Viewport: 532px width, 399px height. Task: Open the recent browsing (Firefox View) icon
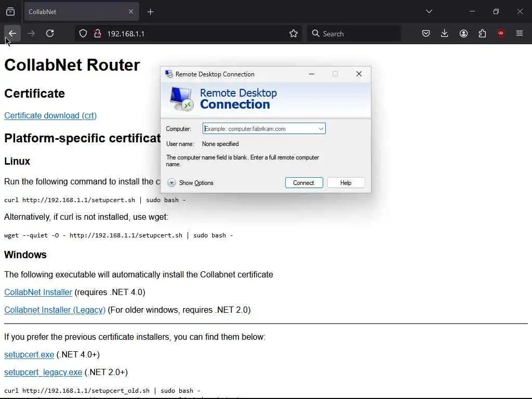[x=10, y=12]
